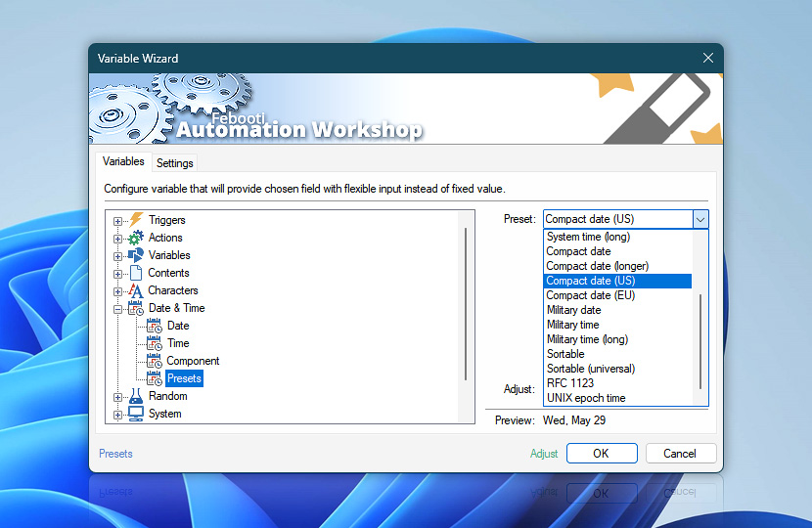Click the category tree vertical scrollbar
812x528 pixels.
(x=466, y=304)
